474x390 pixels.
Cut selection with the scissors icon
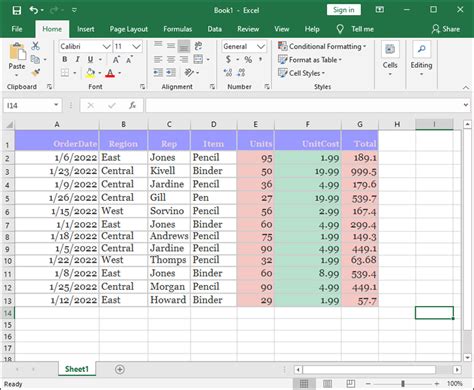click(x=35, y=46)
